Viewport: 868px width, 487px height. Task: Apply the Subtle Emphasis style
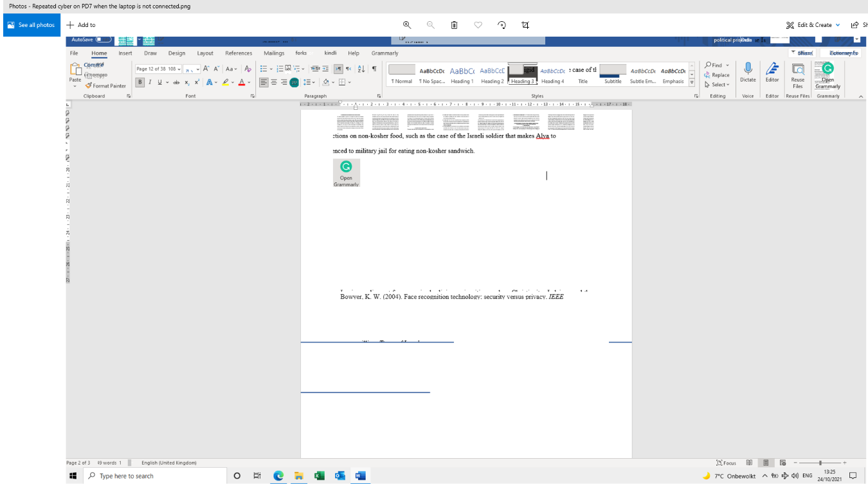tap(642, 75)
